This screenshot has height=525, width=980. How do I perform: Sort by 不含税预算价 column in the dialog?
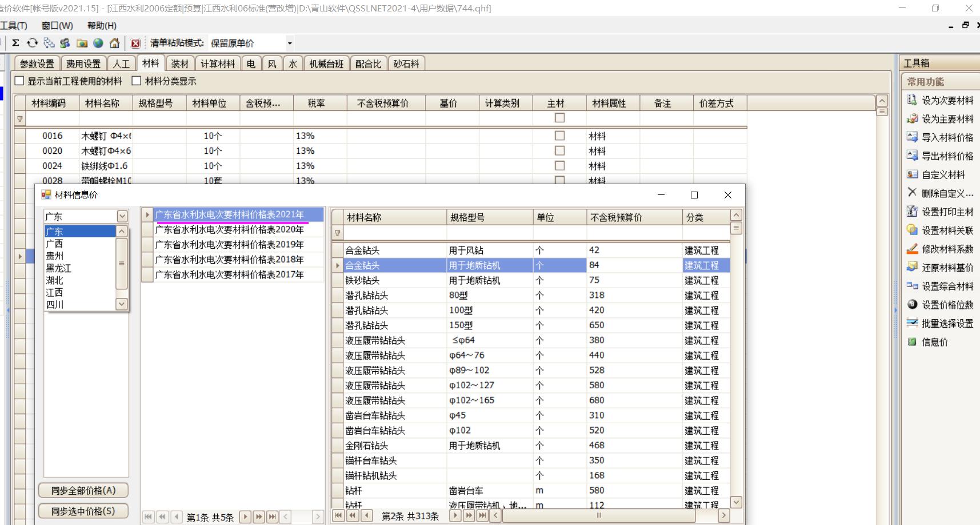point(634,217)
